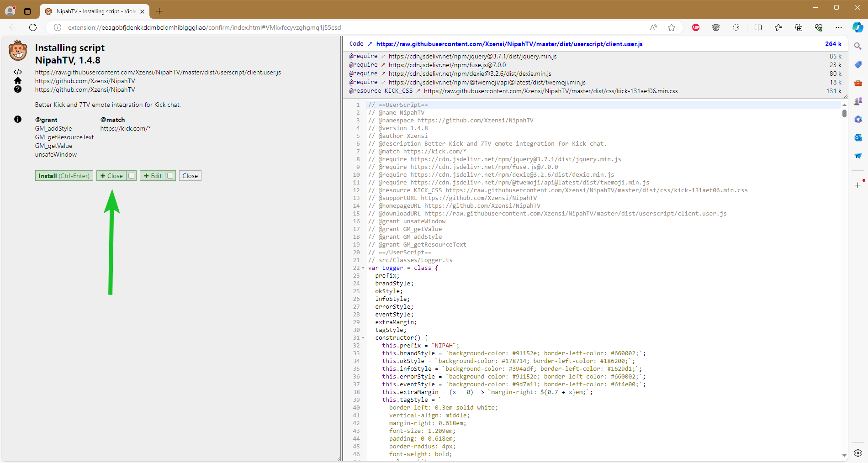Viewport: 868px width, 463px height.
Task: Click the https://kick.com/* match entry
Action: tap(125, 128)
